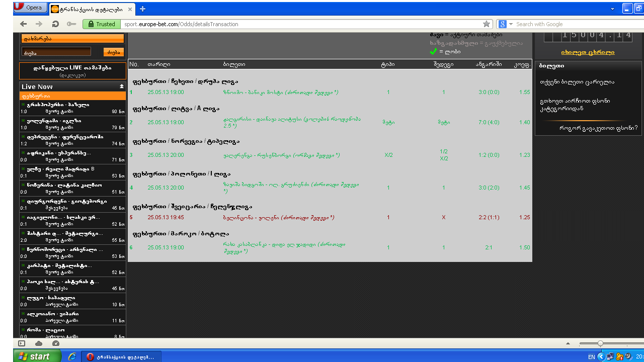This screenshot has width=644, height=362.
Task: Click the Google search engine icon
Action: click(502, 24)
